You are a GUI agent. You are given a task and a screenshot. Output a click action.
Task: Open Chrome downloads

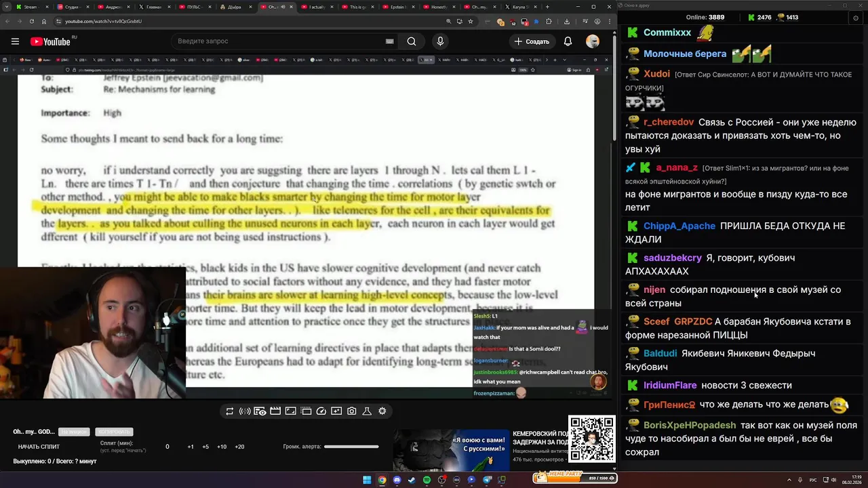point(567,21)
